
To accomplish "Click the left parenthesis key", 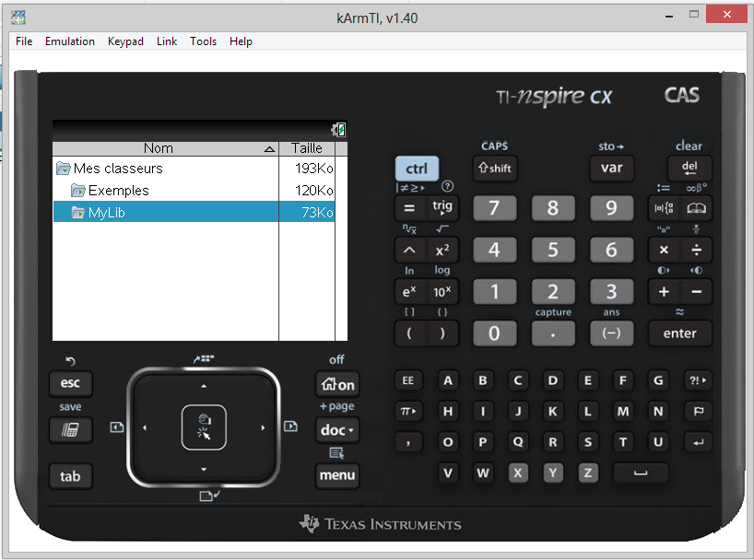I will (x=409, y=333).
